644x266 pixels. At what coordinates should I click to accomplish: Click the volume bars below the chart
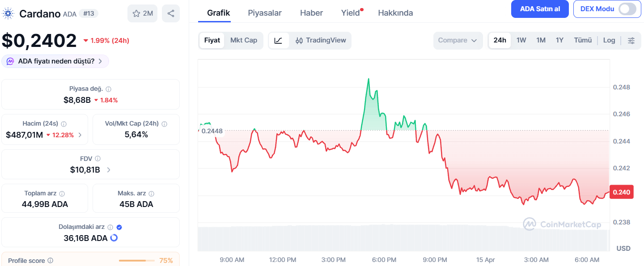(x=404, y=239)
